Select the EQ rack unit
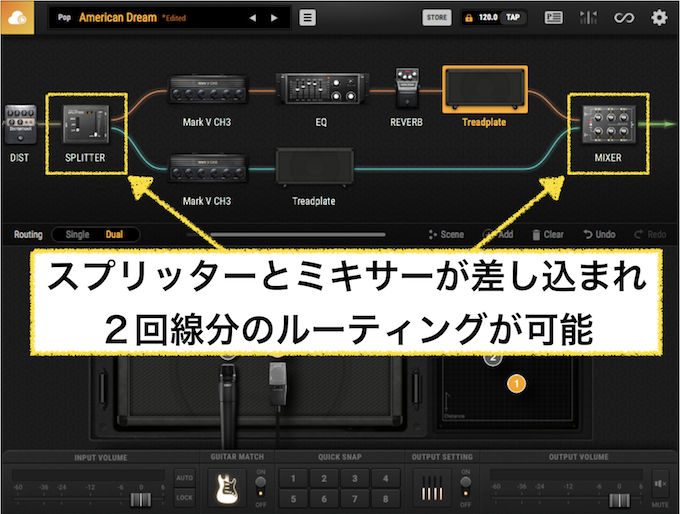This screenshot has height=514, width=680. coord(322,88)
